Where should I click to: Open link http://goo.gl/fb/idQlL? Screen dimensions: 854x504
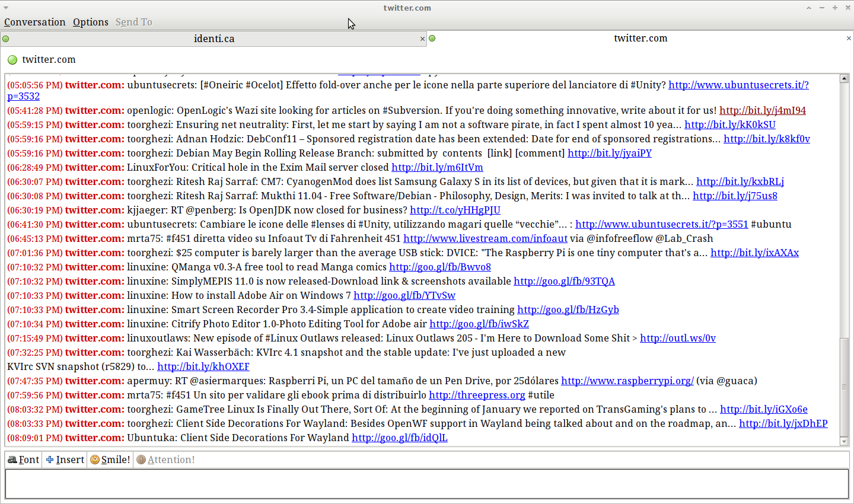[400, 438]
